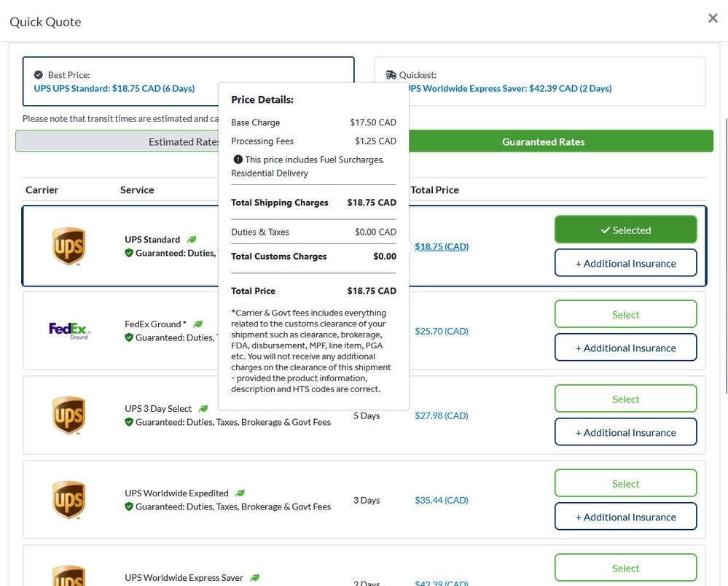The image size is (728, 586).
Task: Open the $27.98 (CAD) price link
Action: pos(441,415)
